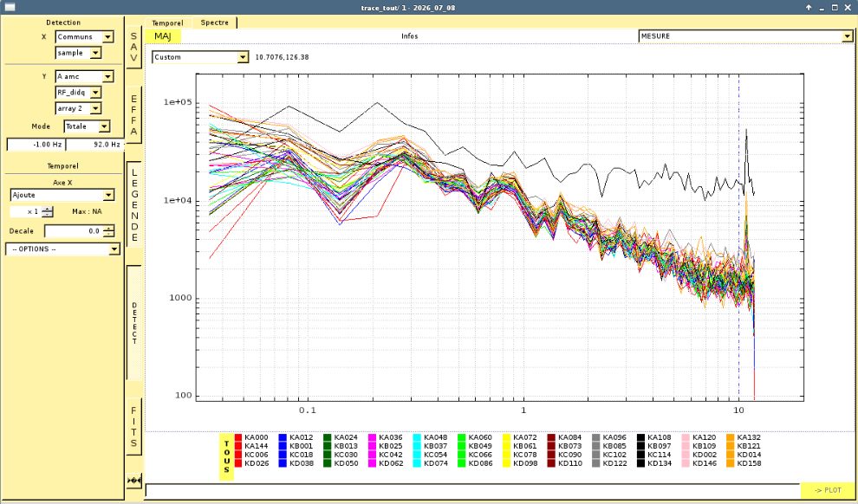Open the SAV vertical panel button
Screen dimensions: 858x504
click(x=134, y=47)
